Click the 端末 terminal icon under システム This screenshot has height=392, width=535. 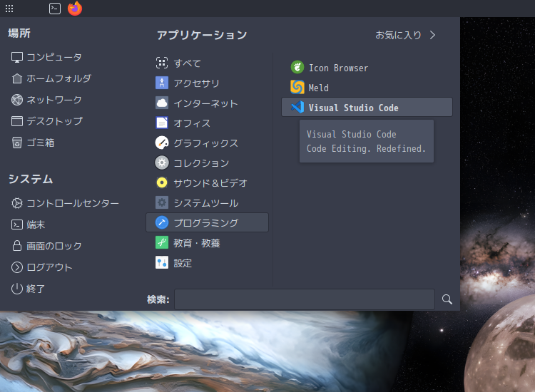[17, 225]
